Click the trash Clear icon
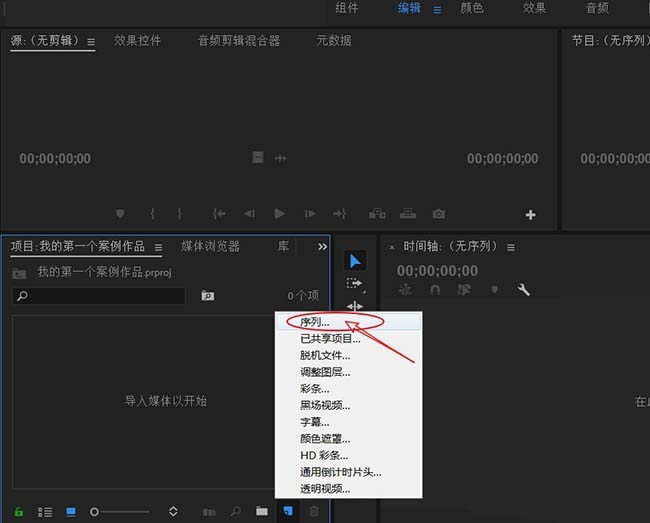The image size is (650, 523). coord(314,511)
